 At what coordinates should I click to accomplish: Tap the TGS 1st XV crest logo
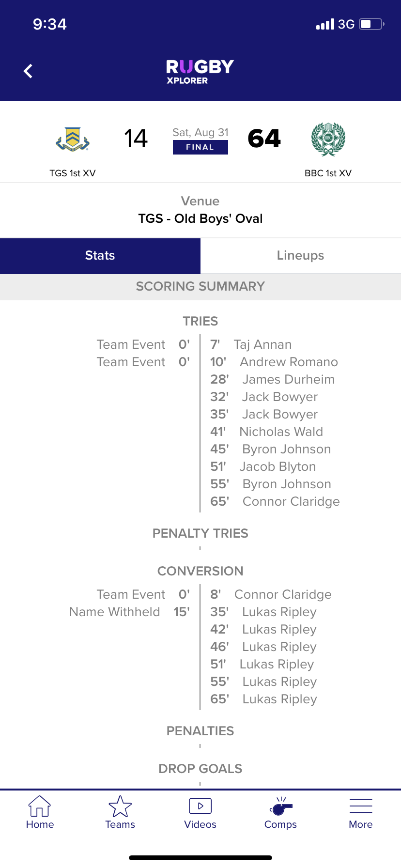[73, 139]
